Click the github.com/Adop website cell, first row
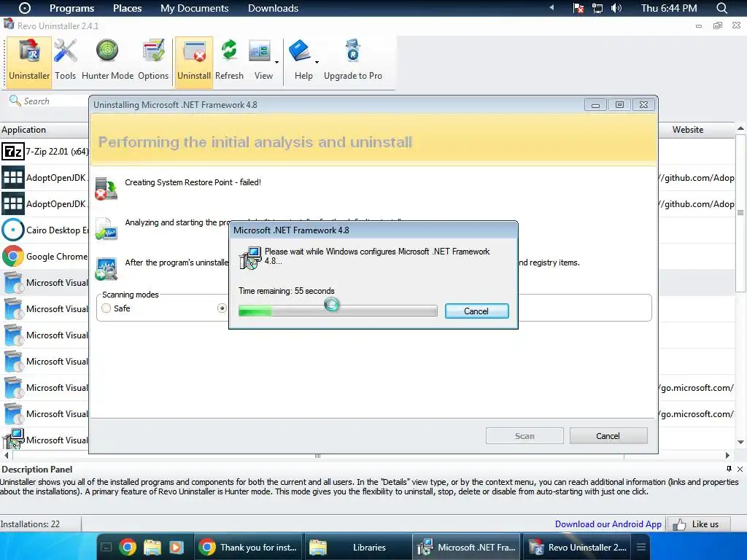The image size is (747, 560). (697, 178)
